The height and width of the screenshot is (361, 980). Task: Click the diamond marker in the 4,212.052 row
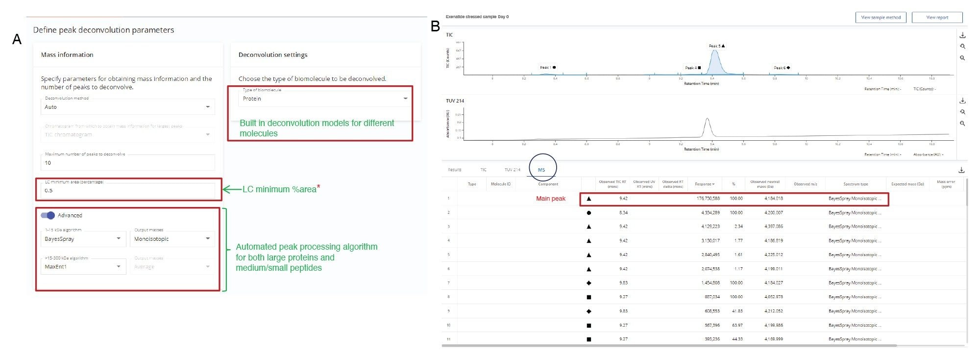click(x=588, y=311)
